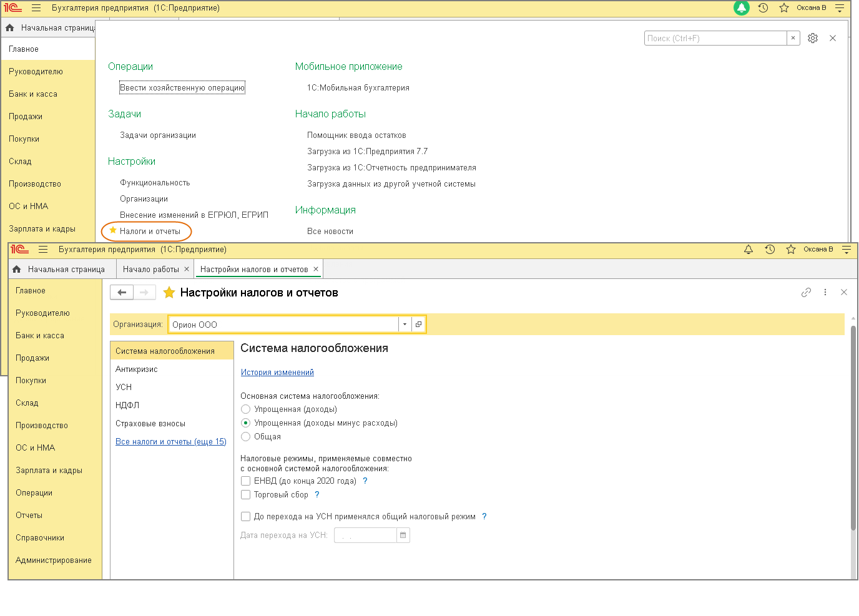Show help question mark for общий налоговый режим

click(x=484, y=517)
